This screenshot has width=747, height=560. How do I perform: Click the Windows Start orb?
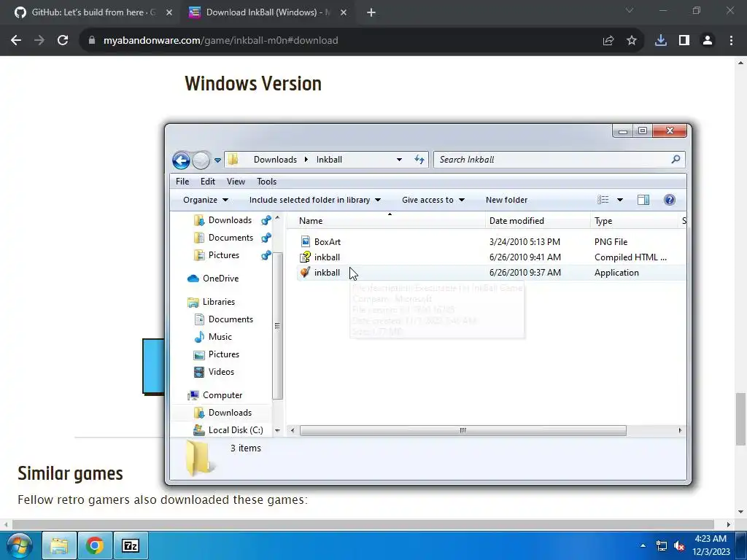tap(19, 545)
